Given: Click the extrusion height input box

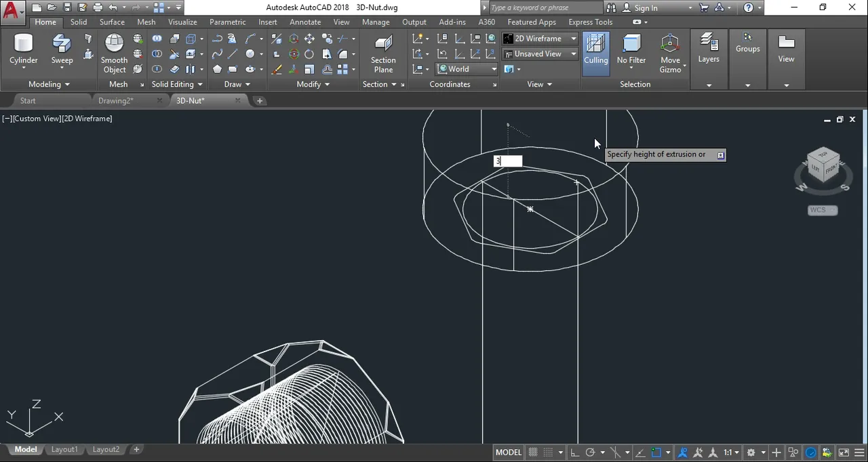Looking at the screenshot, I should pyautogui.click(x=508, y=161).
